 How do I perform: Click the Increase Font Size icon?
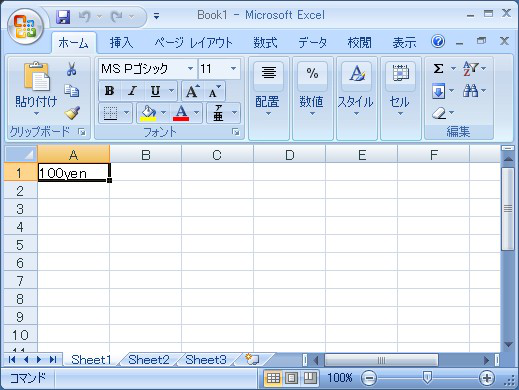click(x=193, y=91)
